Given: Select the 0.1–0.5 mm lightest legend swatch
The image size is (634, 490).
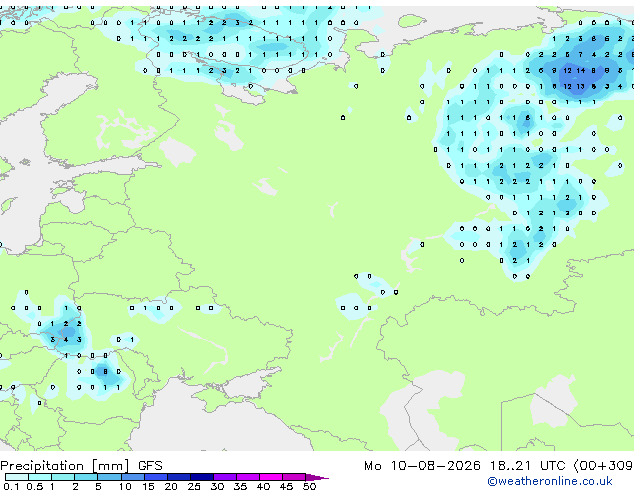Looking at the screenshot, I should point(17,477).
